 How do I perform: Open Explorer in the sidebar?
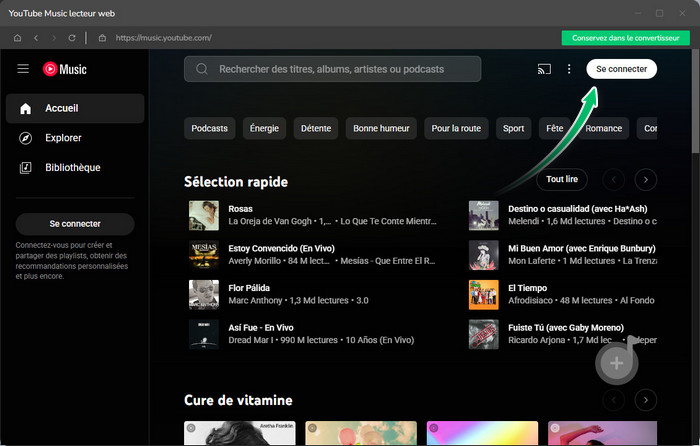[x=75, y=138]
